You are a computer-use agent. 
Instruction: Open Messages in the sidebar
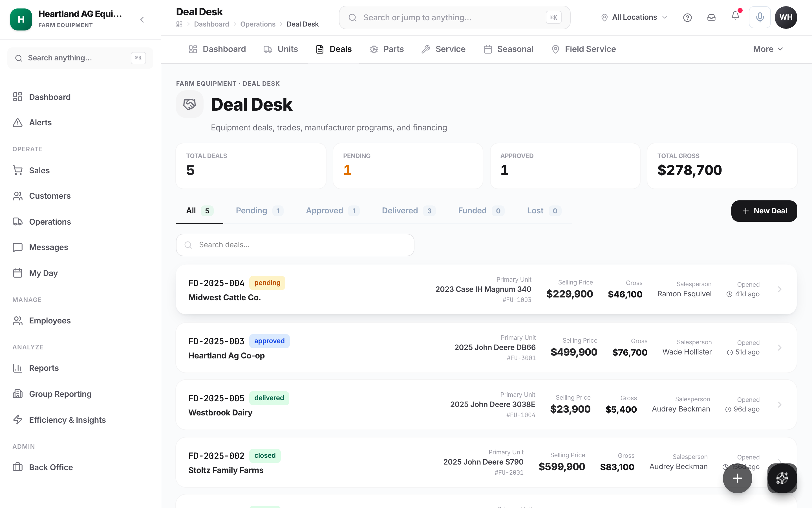point(80,247)
